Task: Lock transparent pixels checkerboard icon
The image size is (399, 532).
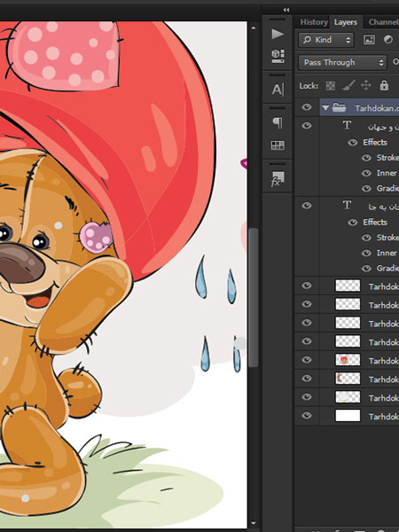Action: coord(331,85)
